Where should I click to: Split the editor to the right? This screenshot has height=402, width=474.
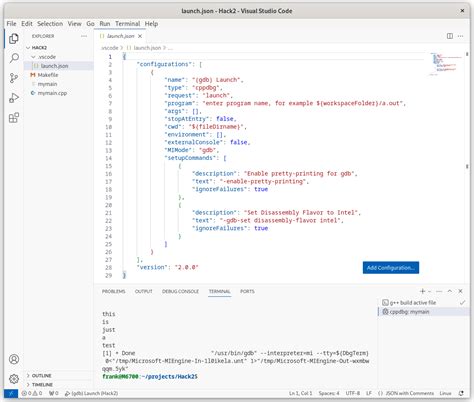450,36
